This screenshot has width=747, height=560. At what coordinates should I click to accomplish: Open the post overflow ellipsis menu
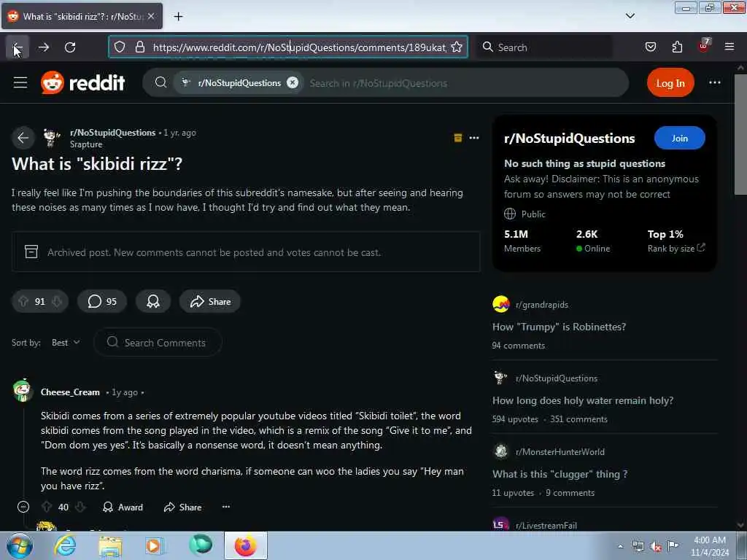(x=474, y=138)
